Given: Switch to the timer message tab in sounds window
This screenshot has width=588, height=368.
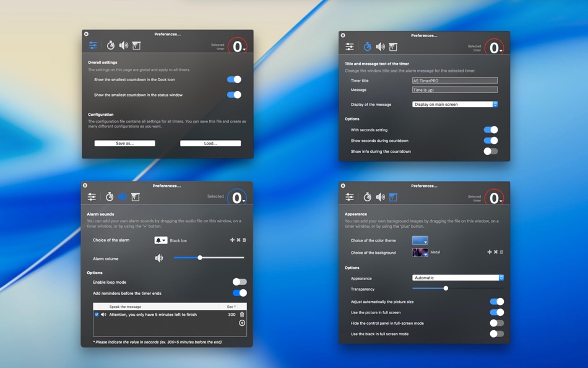Looking at the screenshot, I should 110,196.
